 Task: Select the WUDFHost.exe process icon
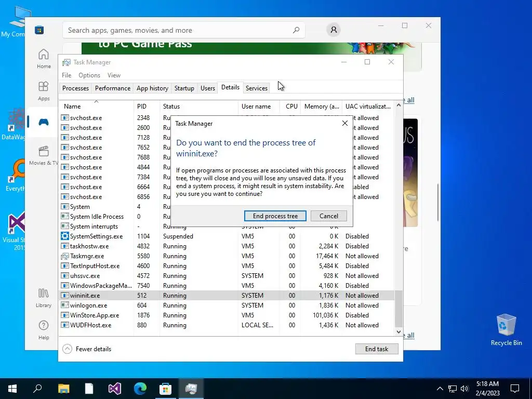[65, 325]
